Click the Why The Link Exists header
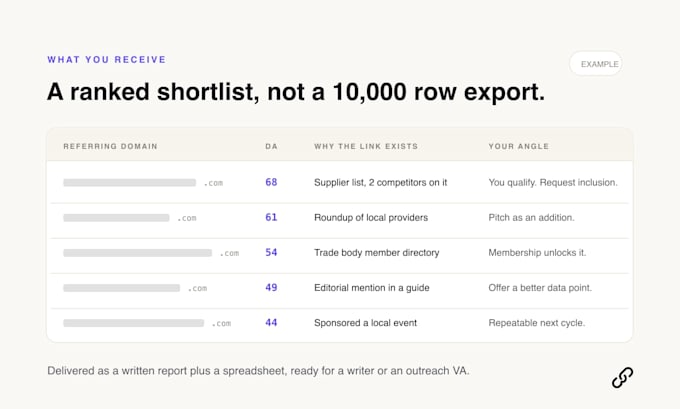The width and height of the screenshot is (680, 409). [x=366, y=146]
